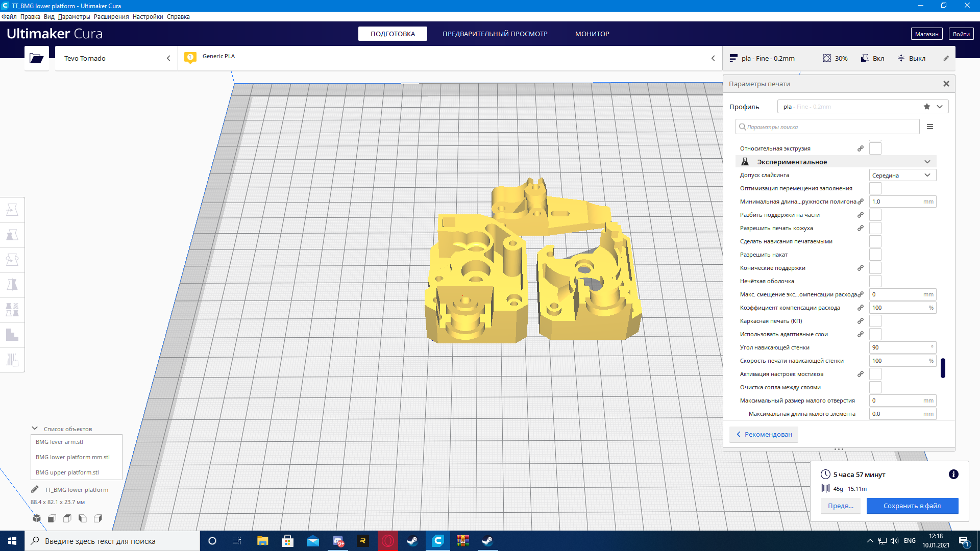Open the Расширения menu

click(x=111, y=17)
